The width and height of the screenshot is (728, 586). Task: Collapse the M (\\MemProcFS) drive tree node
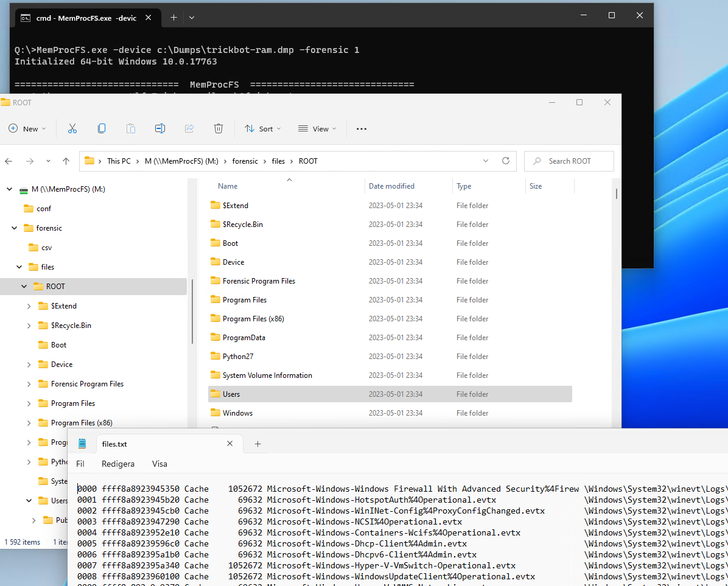pyautogui.click(x=9, y=189)
